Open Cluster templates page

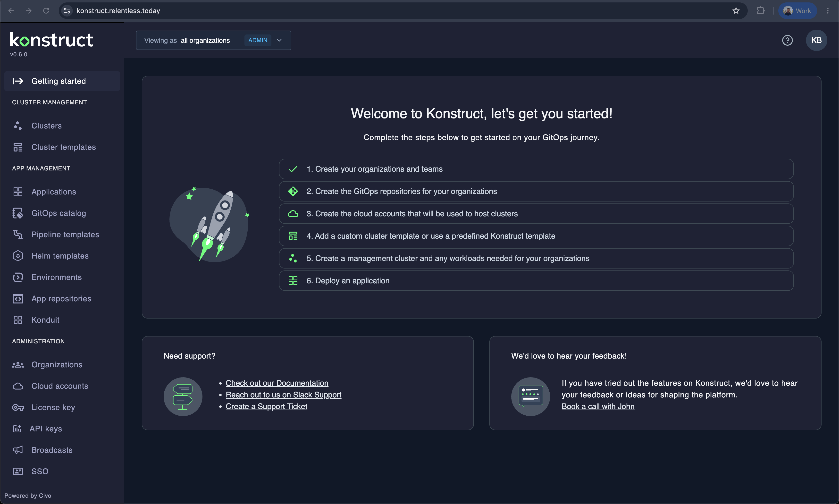(62, 147)
